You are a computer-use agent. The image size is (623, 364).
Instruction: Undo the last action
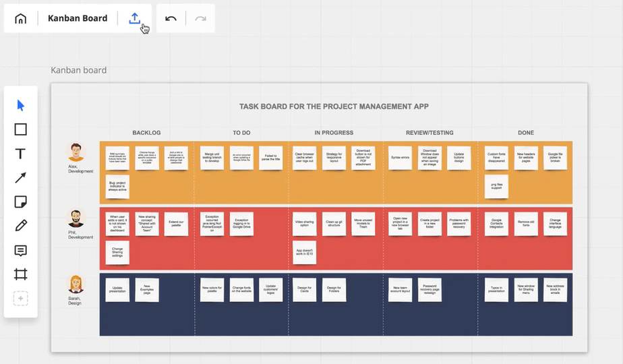tap(171, 18)
